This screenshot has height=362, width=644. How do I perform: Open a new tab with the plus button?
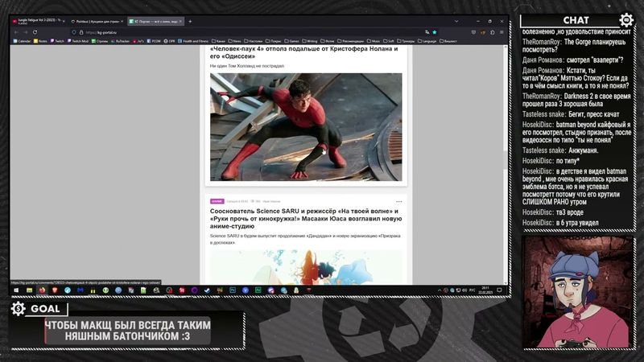[190, 22]
